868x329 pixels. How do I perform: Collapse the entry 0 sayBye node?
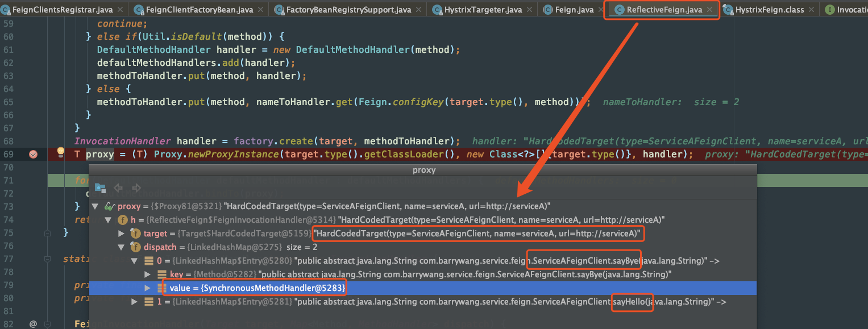134,261
